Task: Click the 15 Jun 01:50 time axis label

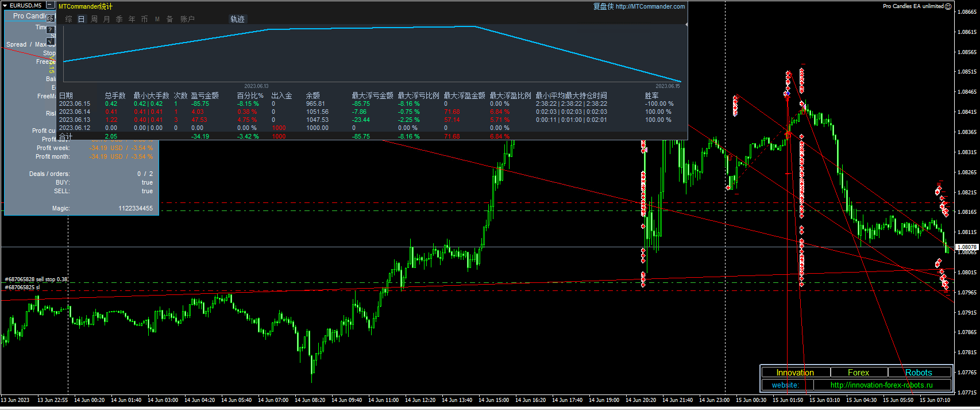Action: (788, 400)
